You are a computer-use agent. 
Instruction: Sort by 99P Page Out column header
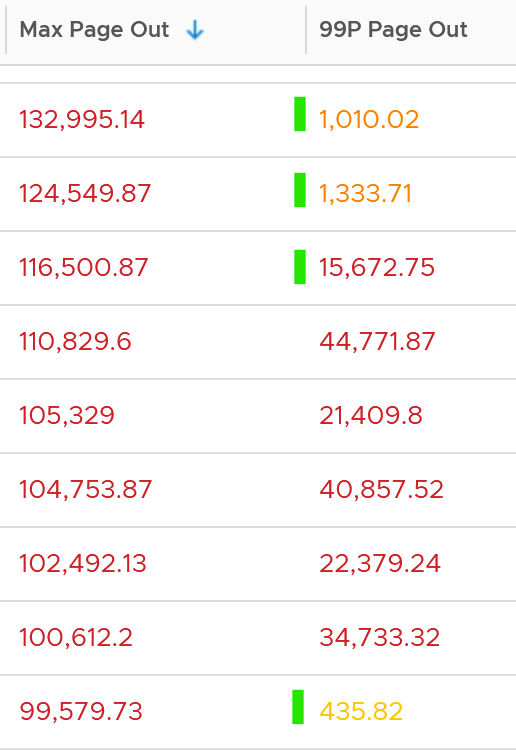[x=393, y=30]
